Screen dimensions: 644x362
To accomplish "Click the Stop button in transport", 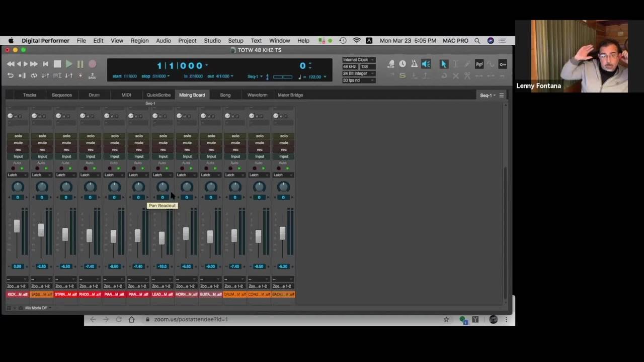I will pyautogui.click(x=57, y=64).
